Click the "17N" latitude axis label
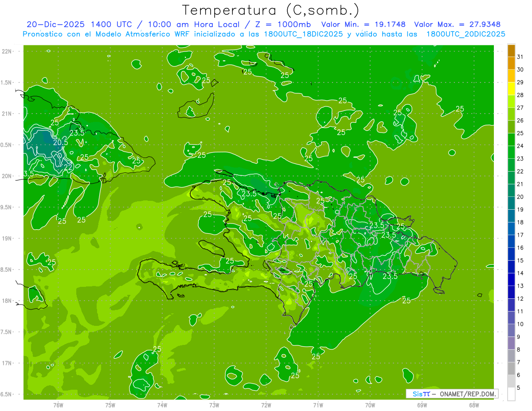 point(7,363)
